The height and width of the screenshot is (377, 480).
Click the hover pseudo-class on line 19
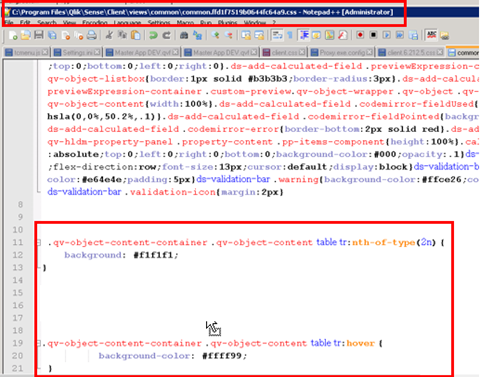point(361,343)
